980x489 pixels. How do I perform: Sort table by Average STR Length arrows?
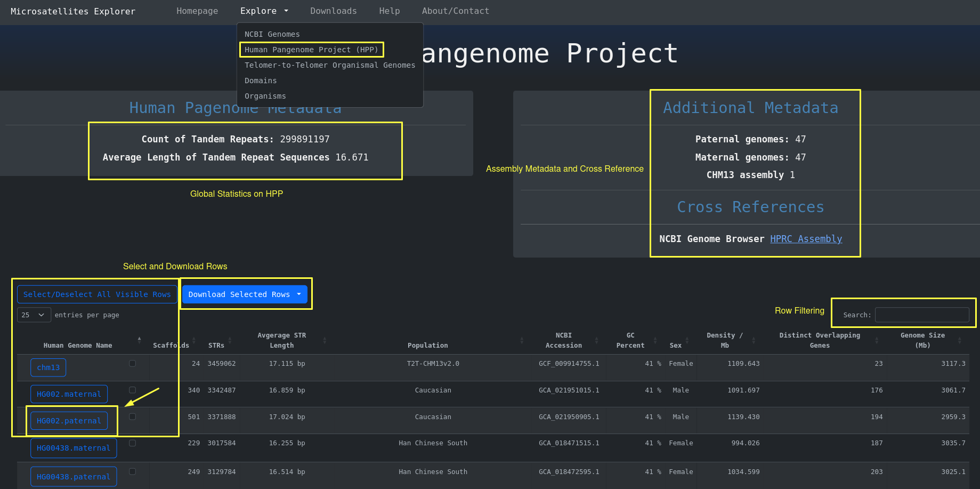(x=325, y=340)
